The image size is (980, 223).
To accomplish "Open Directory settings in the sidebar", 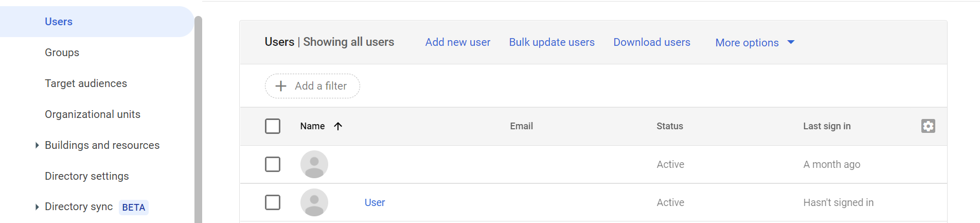I will pos(87,176).
